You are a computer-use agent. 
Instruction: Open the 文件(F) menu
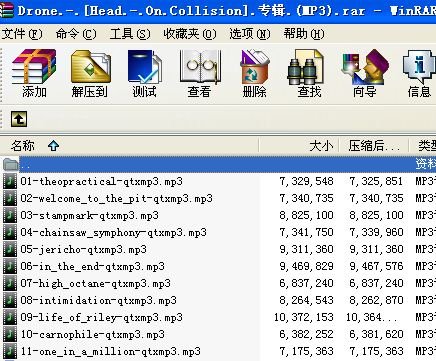coord(22,34)
